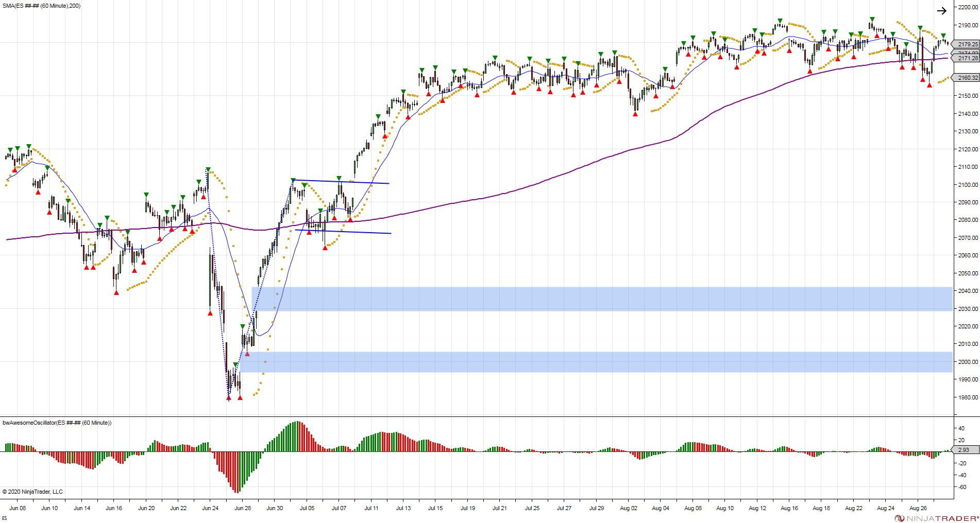Select the 2171.28 SMA price marker
The height and width of the screenshot is (523, 980).
966,58
